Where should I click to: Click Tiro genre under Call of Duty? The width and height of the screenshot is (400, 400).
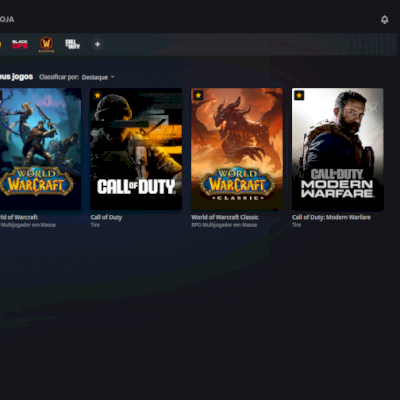point(95,225)
